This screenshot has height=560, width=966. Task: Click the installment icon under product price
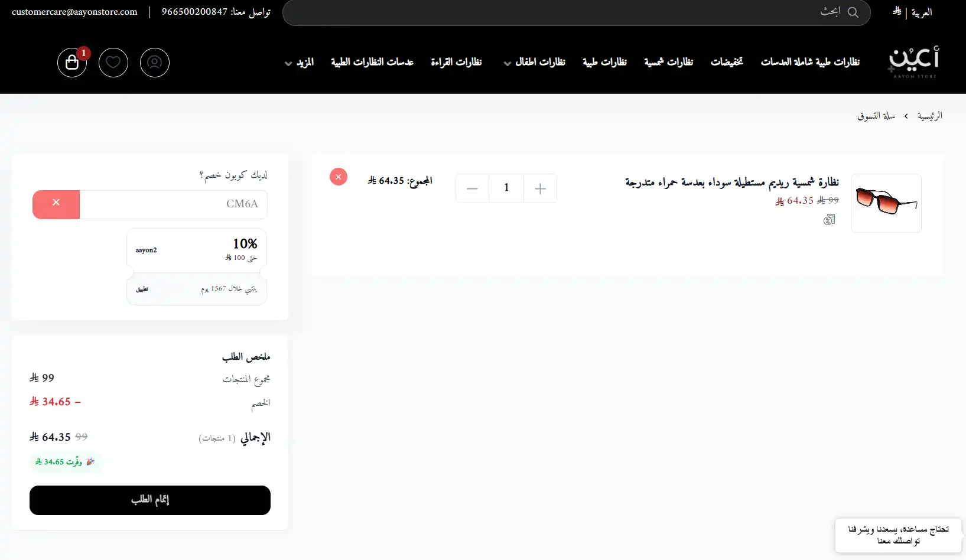(x=830, y=220)
